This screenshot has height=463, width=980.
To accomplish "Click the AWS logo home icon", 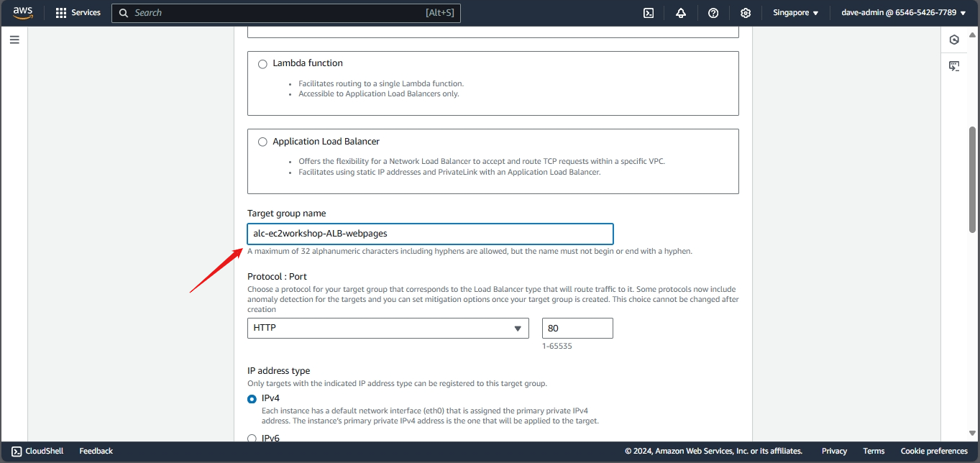I will point(23,13).
